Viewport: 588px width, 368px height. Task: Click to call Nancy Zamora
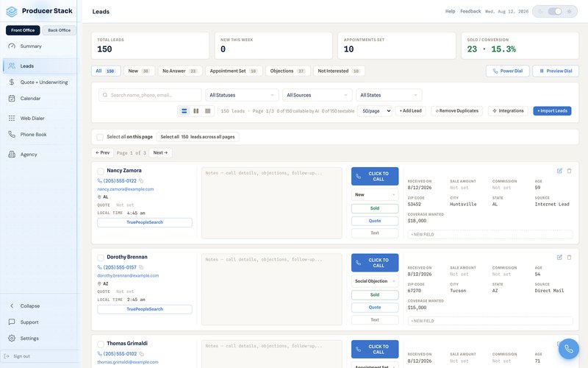coord(375,177)
